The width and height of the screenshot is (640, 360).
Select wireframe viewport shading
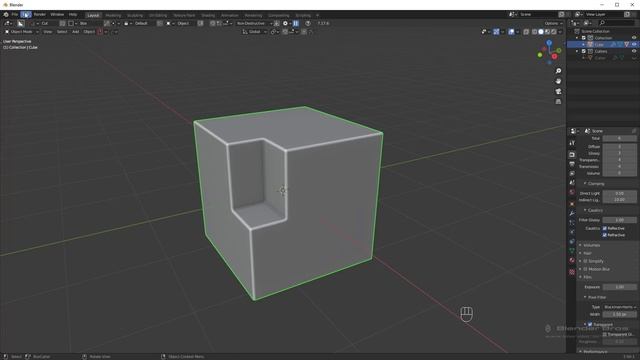[534, 31]
